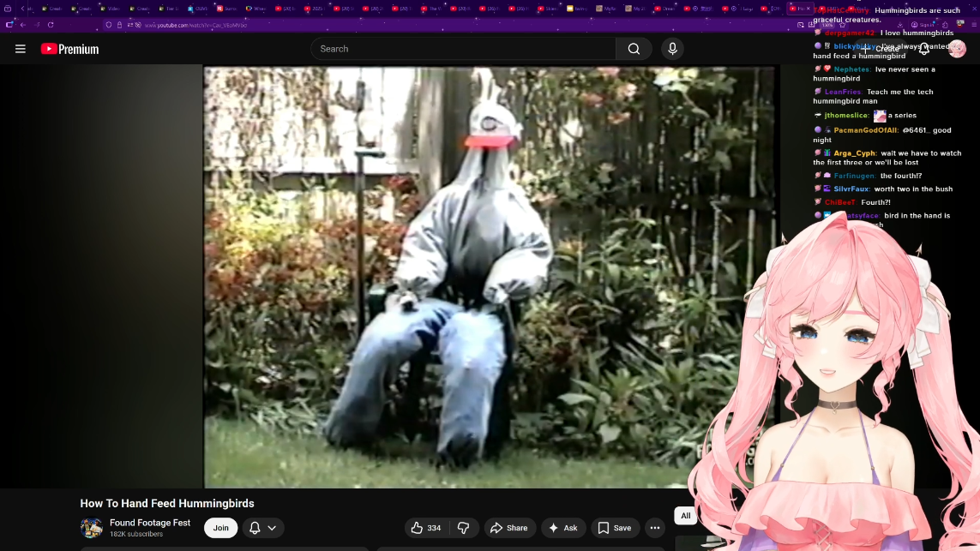Focus the YouTube Search field

click(x=463, y=49)
